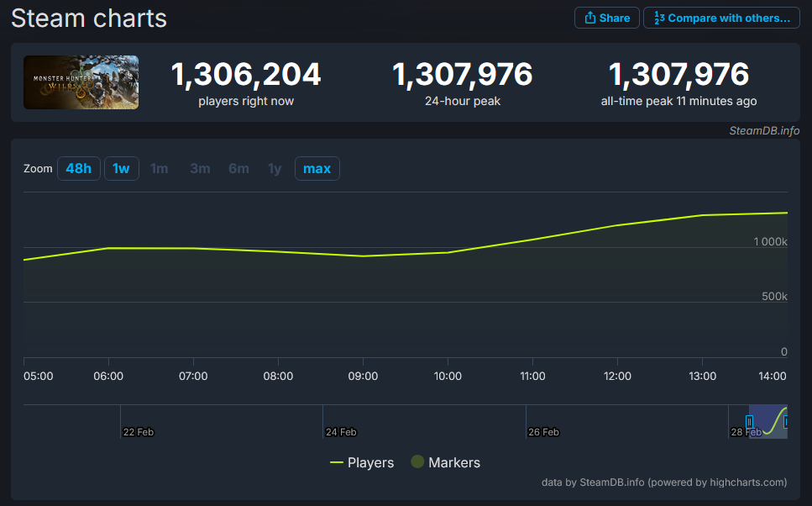Click the share arrow icon

tap(589, 18)
